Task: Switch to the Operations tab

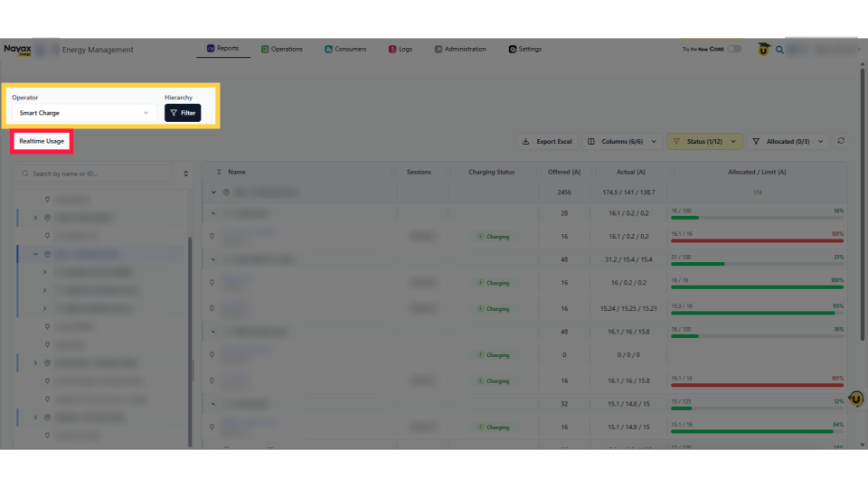Action: [281, 49]
